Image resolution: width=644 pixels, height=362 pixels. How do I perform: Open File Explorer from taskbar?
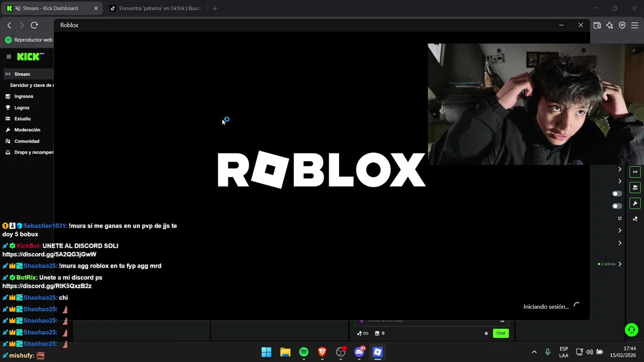click(285, 352)
